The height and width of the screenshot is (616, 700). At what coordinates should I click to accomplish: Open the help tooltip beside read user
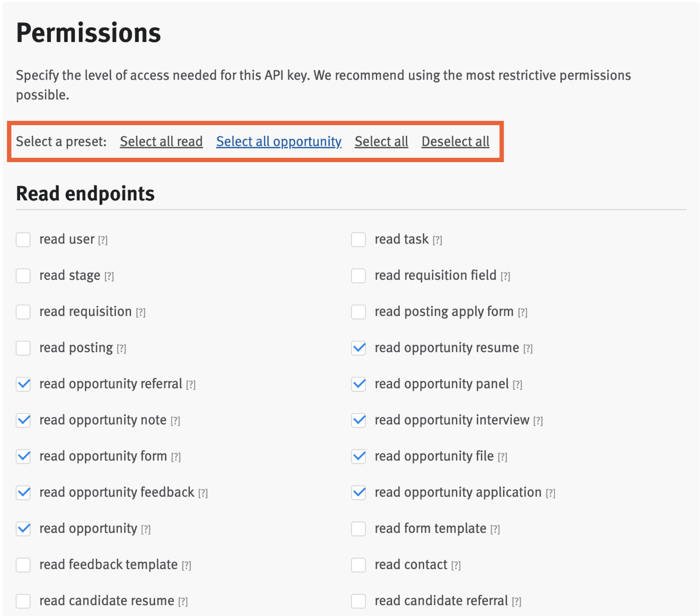coord(103,240)
